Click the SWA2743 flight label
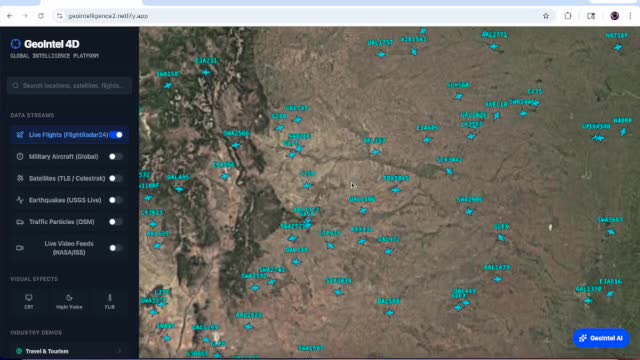640x360 pixels. (x=273, y=270)
